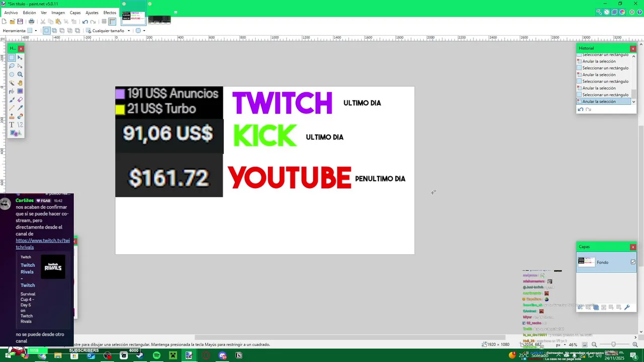The width and height of the screenshot is (644, 362).
Task: Click the Paste clipboard icon
Action: (58, 22)
